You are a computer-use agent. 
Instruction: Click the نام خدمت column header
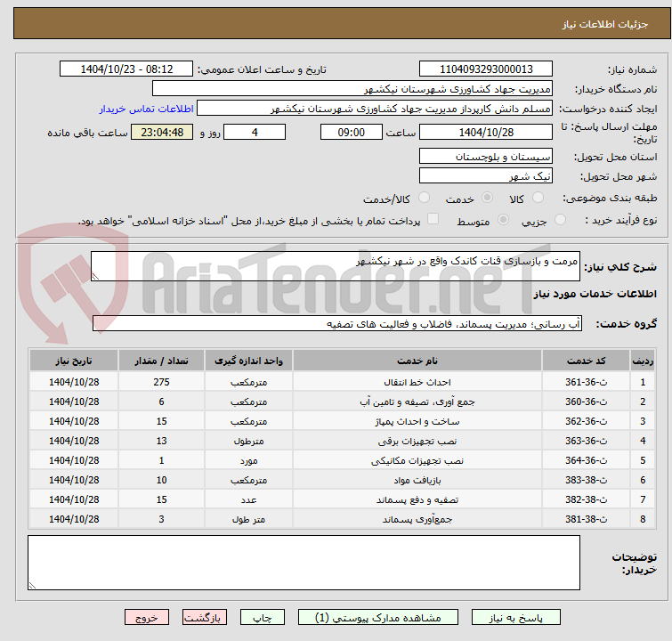click(x=417, y=361)
